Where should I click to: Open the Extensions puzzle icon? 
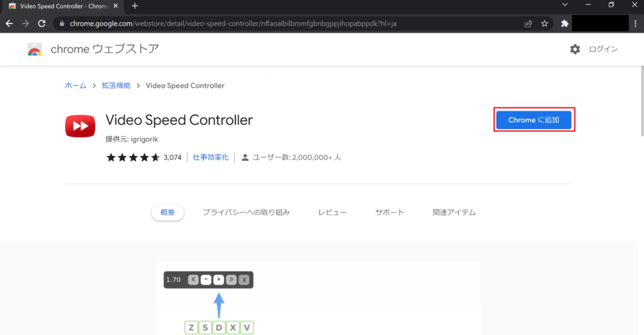(565, 23)
